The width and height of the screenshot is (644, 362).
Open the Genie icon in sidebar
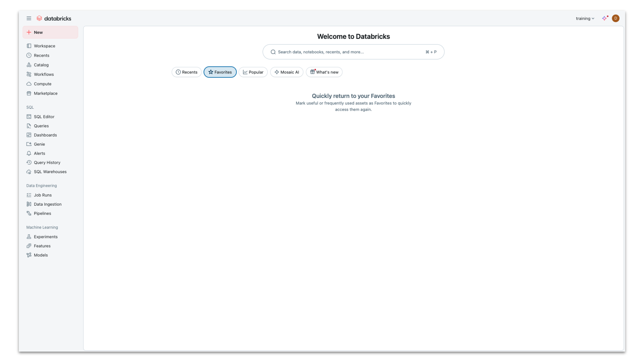tap(29, 144)
